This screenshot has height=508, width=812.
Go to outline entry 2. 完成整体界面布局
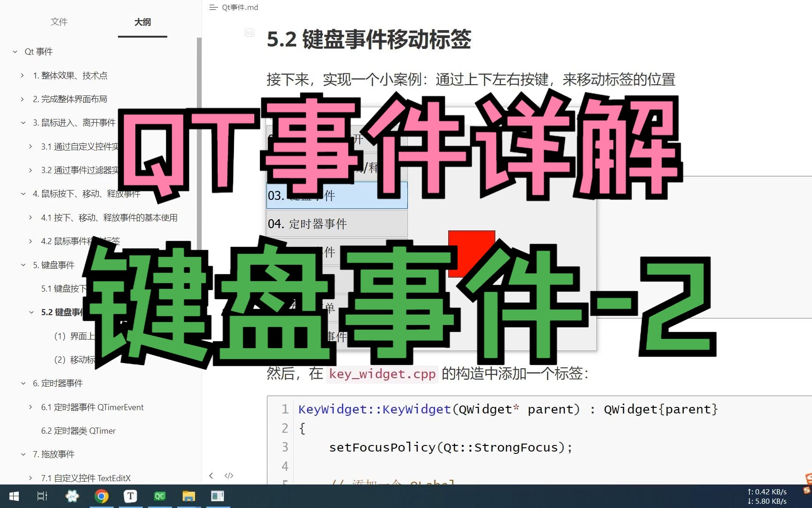[70, 99]
